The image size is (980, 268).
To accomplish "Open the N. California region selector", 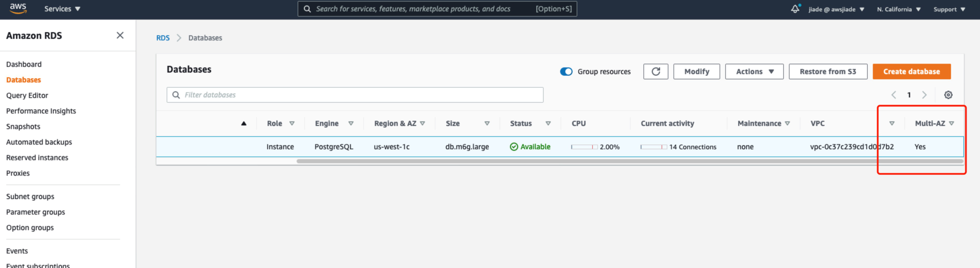I will tap(898, 9).
